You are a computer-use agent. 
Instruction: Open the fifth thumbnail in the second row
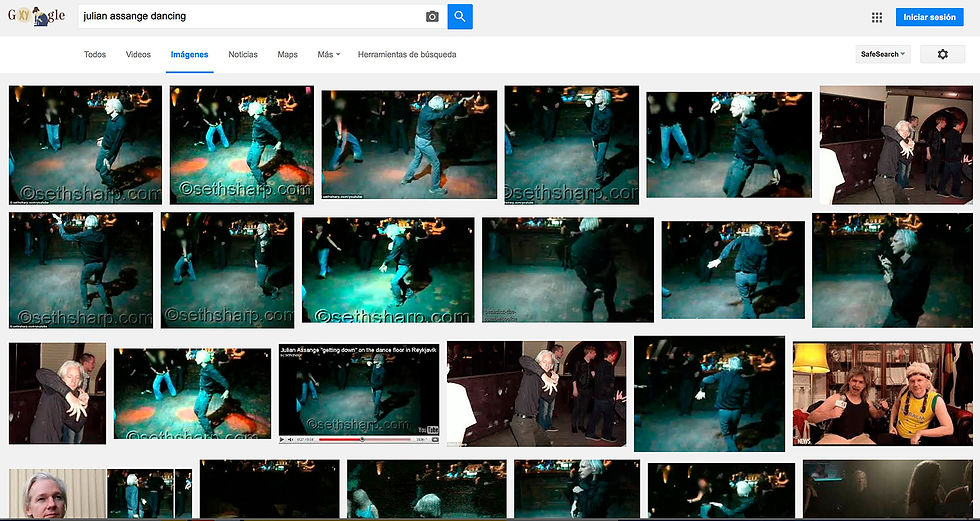pos(733,270)
